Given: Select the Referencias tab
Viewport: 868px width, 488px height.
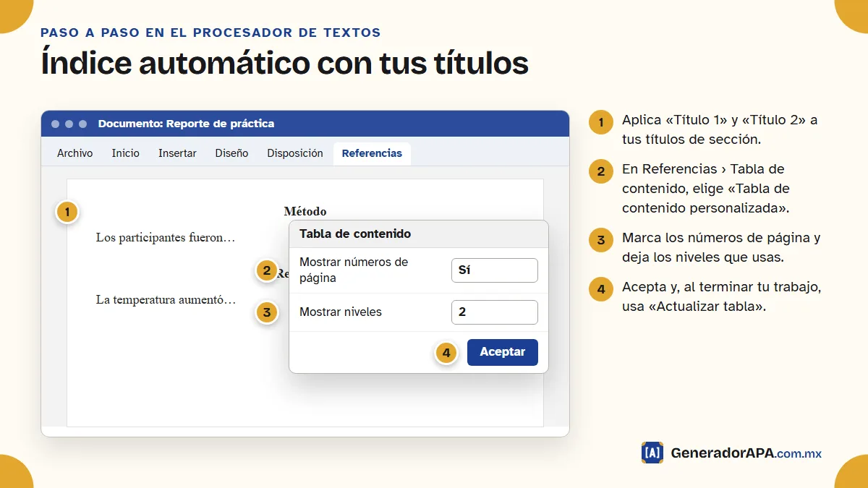Looking at the screenshot, I should point(372,153).
